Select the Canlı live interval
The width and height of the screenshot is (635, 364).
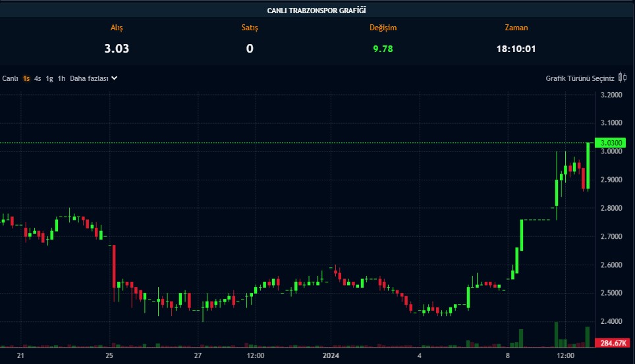point(10,78)
